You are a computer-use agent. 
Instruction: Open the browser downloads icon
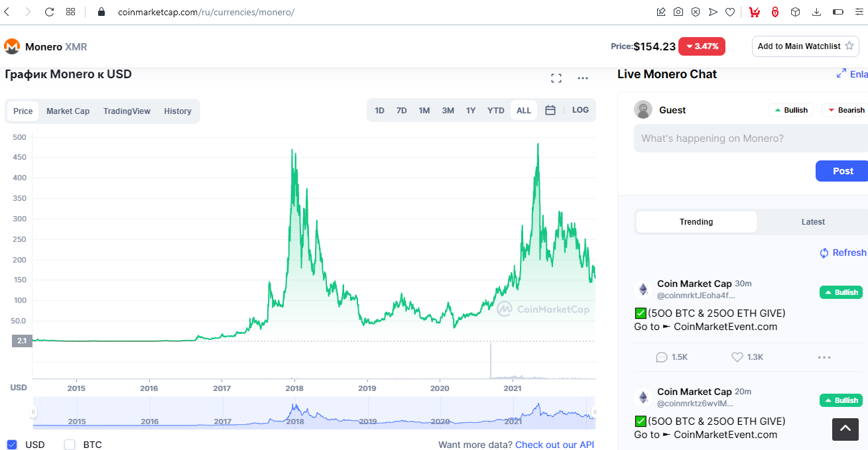pos(817,12)
